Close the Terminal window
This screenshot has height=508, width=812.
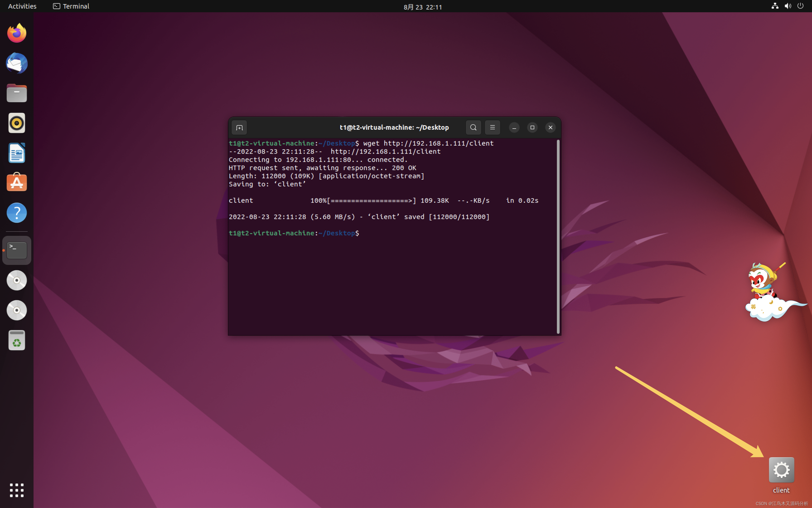[x=550, y=128]
